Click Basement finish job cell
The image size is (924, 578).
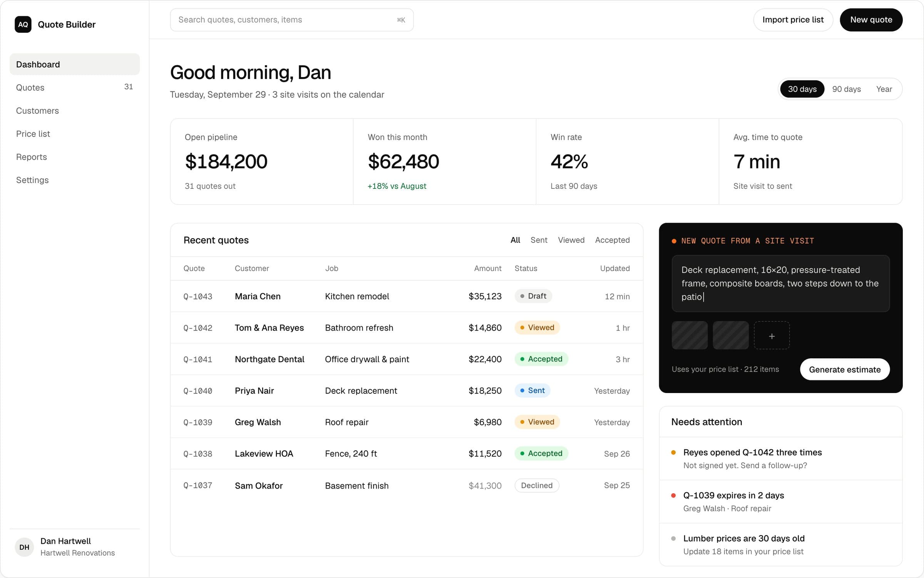tap(357, 486)
